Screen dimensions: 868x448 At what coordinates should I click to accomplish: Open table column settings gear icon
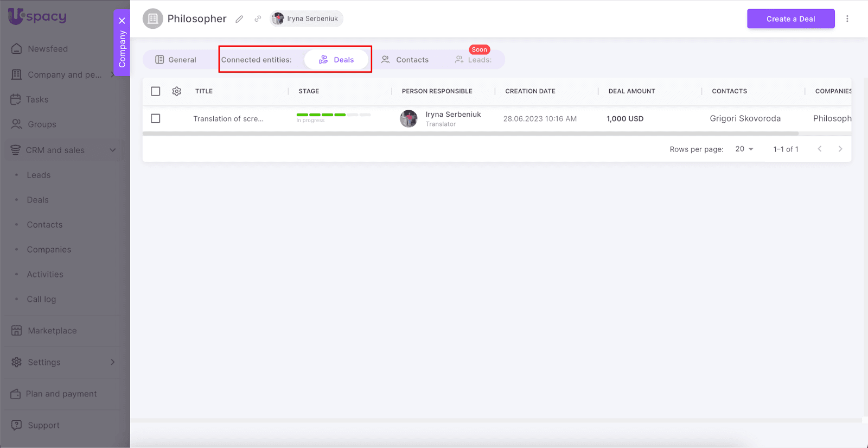[x=177, y=91]
